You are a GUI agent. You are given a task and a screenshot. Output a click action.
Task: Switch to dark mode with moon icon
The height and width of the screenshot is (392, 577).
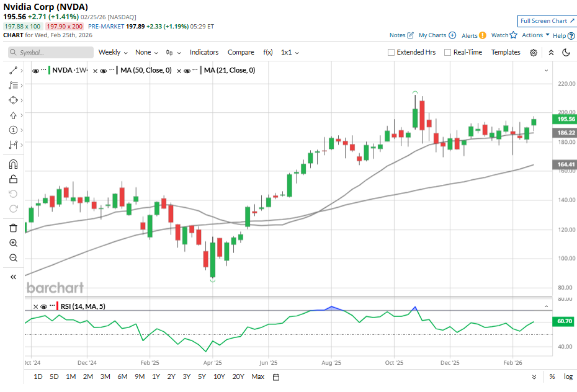pyautogui.click(x=566, y=53)
